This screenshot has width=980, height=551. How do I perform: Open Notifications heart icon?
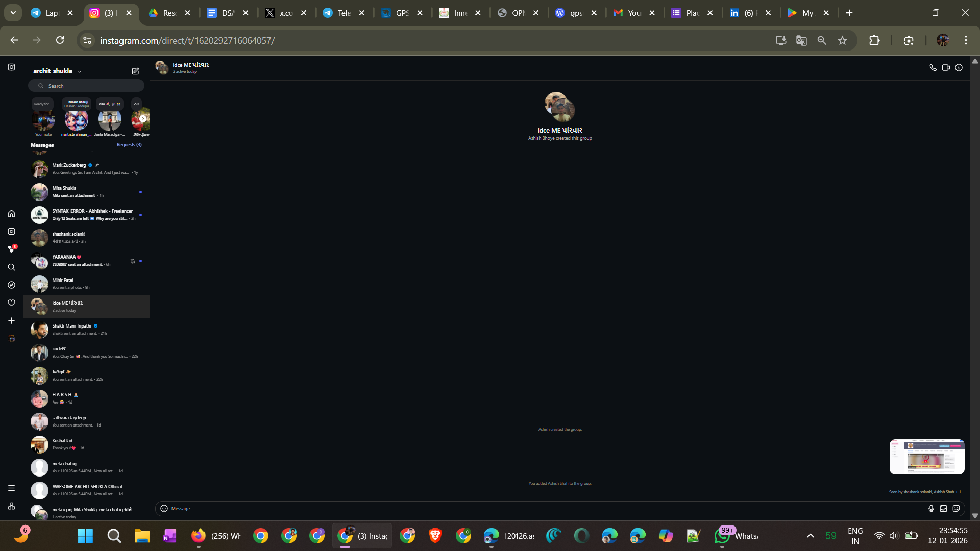tap(11, 303)
